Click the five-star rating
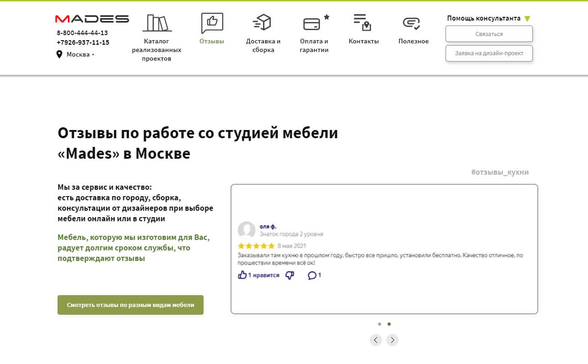This screenshot has width=588, height=364. 256,246
